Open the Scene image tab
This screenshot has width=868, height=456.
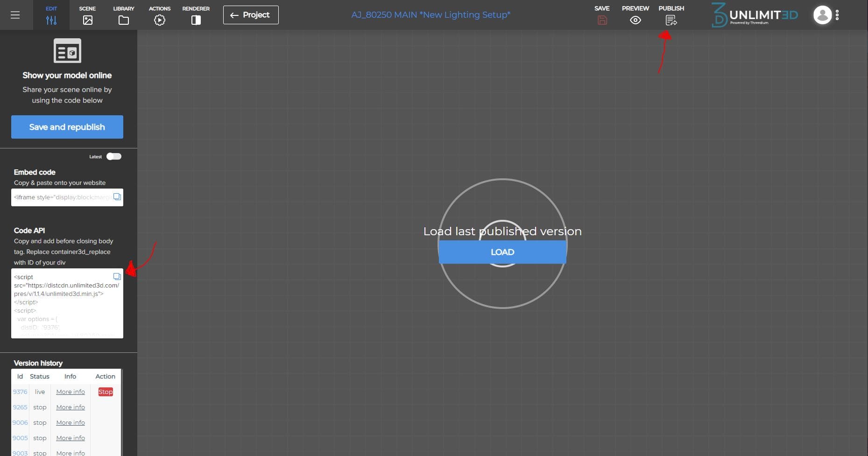(x=87, y=15)
